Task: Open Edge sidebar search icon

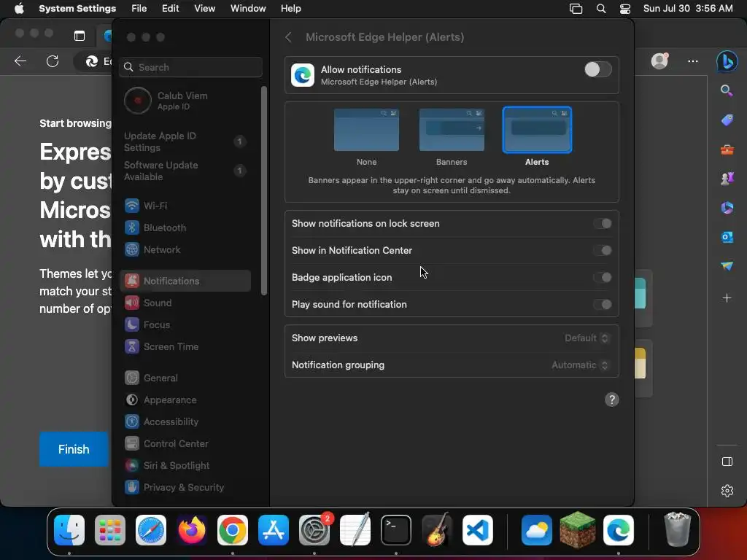Action: 727,90
